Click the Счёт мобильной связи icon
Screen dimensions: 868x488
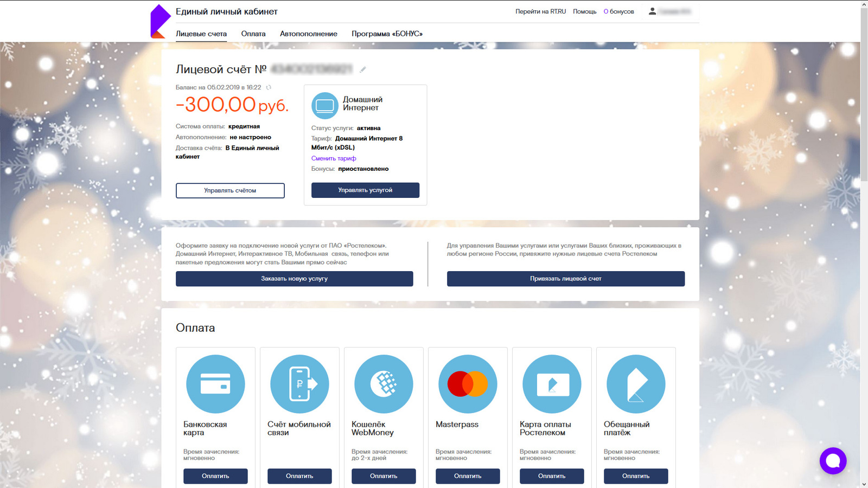299,384
